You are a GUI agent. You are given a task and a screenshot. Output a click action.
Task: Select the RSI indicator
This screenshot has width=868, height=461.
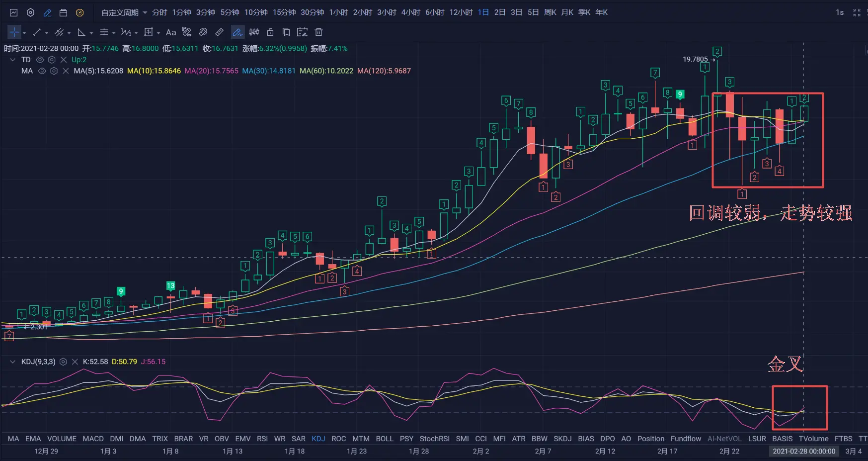(262, 439)
